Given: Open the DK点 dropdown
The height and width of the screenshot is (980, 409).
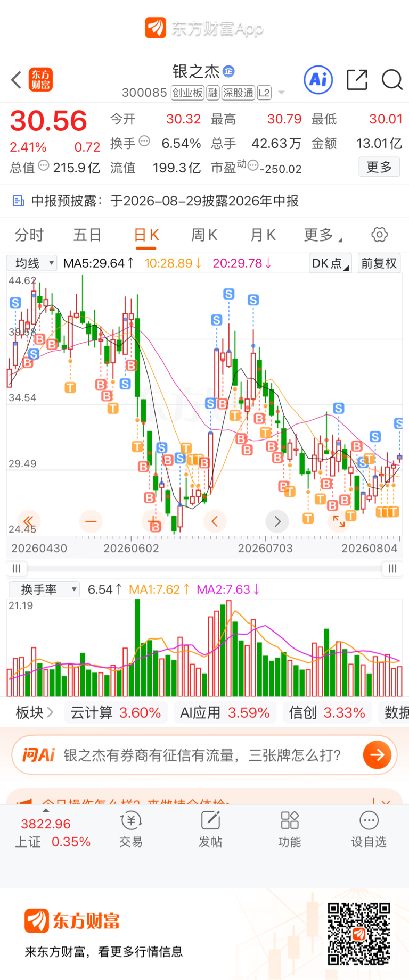Looking at the screenshot, I should tap(330, 263).
